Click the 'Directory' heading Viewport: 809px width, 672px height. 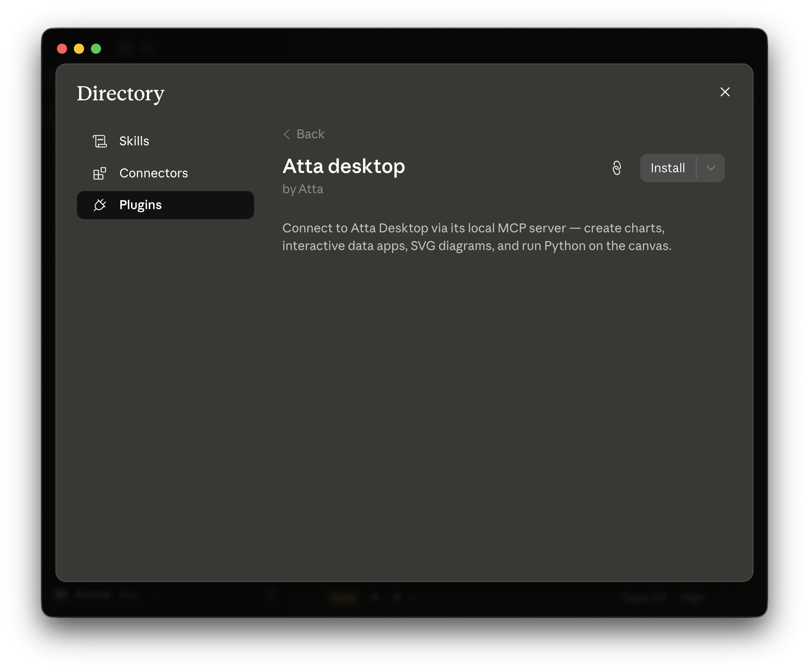tap(121, 94)
